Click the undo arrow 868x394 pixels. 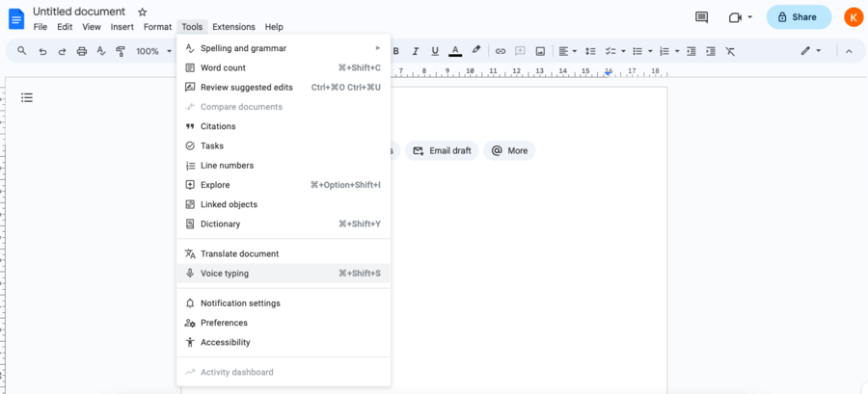click(x=42, y=51)
